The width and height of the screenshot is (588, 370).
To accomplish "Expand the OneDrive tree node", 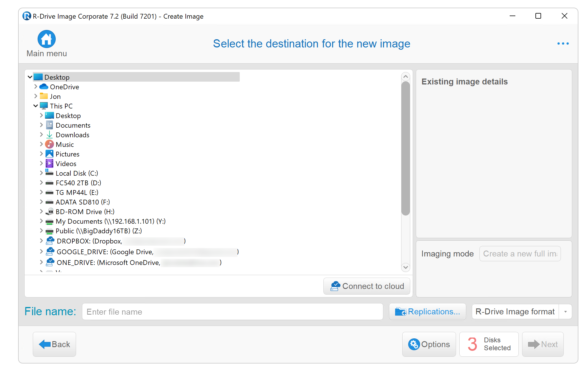I will (36, 86).
